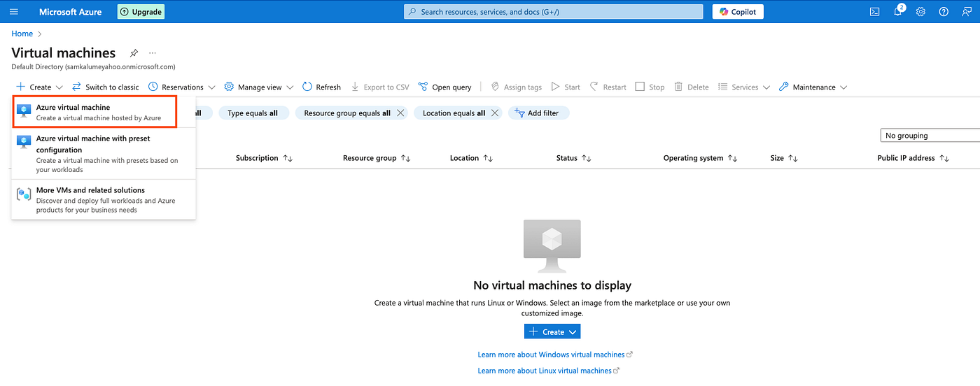Open Learn more about Windows virtual machines
Image resolution: width=980 pixels, height=386 pixels.
555,355
